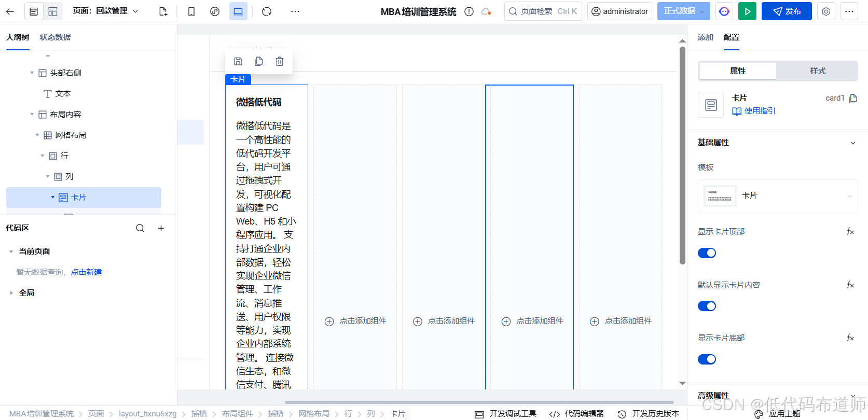868x420 pixels.
Task: Click the back arrow icon
Action: pyautogui.click(x=10, y=11)
